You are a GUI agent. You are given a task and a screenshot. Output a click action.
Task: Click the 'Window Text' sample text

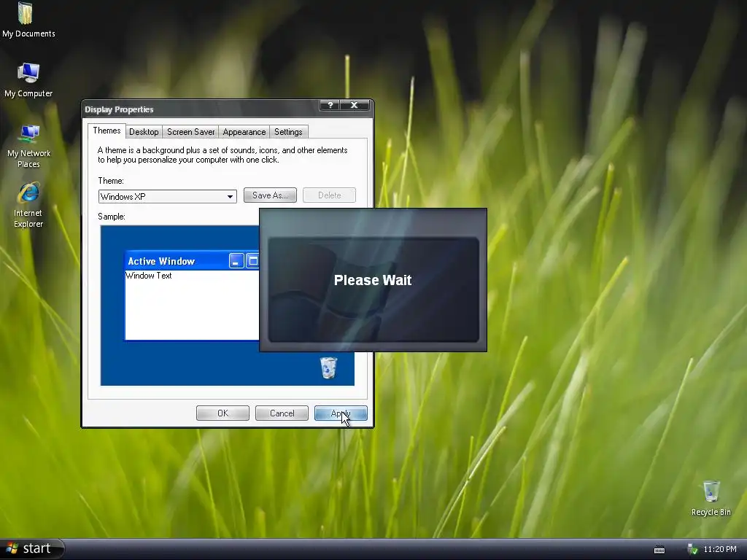pyautogui.click(x=149, y=276)
